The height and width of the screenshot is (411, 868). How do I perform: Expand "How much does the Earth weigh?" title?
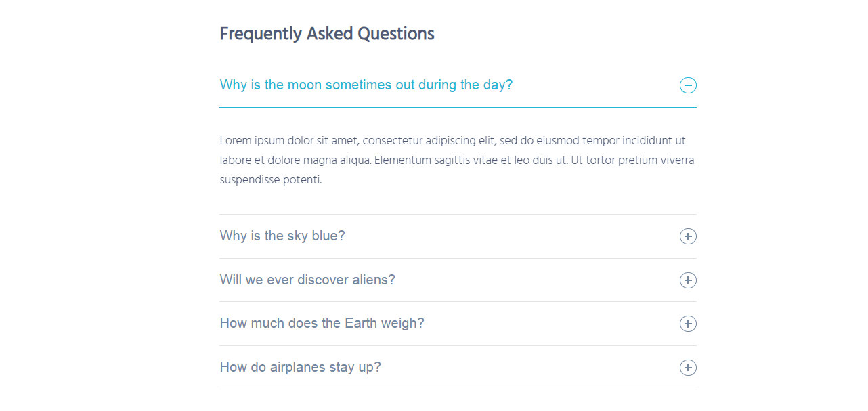coord(322,323)
